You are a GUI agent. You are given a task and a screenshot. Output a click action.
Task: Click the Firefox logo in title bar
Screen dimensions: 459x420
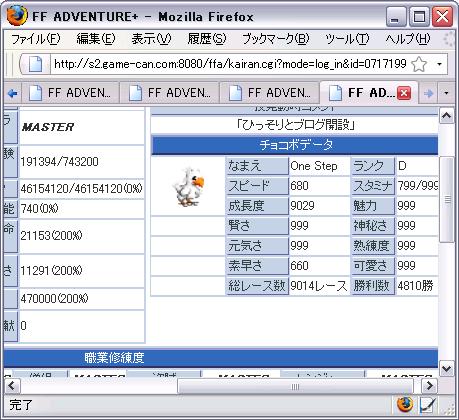coord(17,15)
